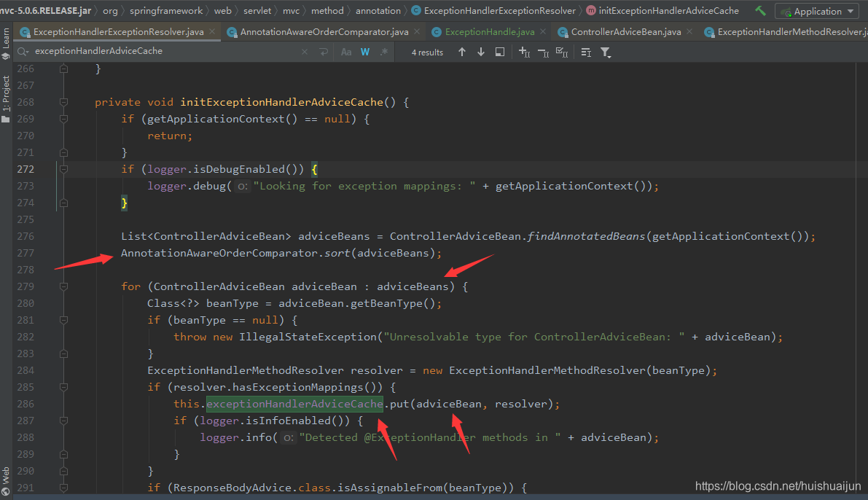Click the filter icon in the search bar
This screenshot has width=868, height=500.
606,51
